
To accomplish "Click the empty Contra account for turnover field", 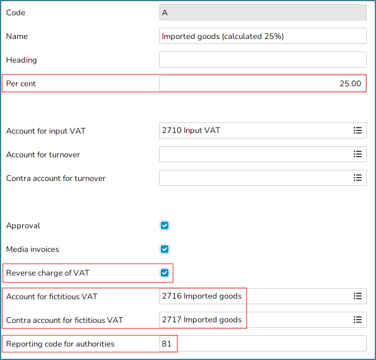I will coord(263,178).
